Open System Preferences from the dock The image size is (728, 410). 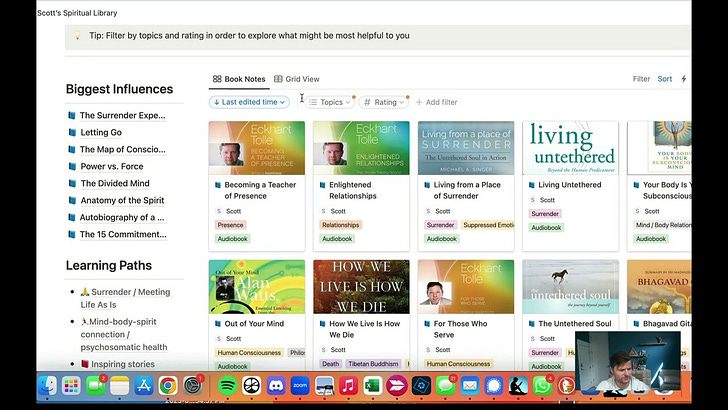(192, 385)
